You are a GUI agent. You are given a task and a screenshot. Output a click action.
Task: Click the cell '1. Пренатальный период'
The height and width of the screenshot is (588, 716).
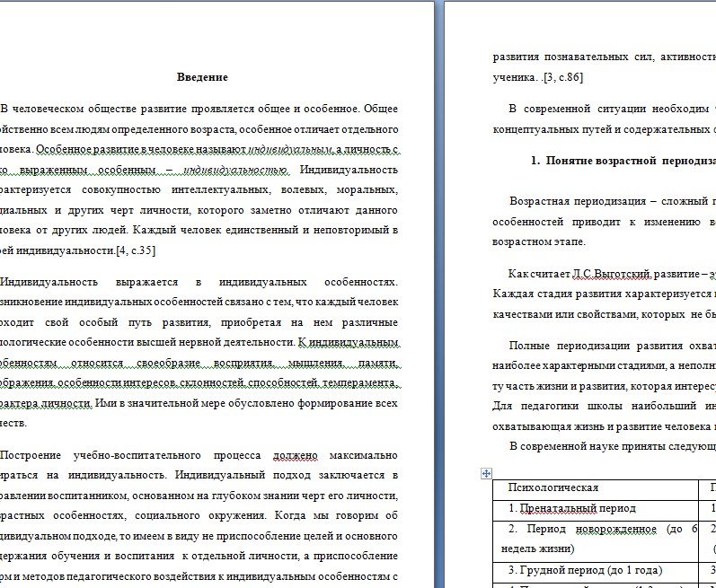click(596, 511)
